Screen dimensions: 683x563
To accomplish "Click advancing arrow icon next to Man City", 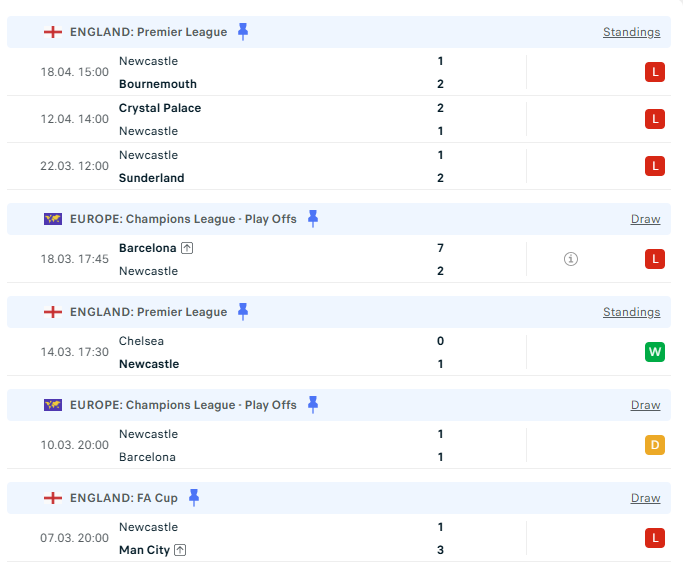I will coord(180,550).
